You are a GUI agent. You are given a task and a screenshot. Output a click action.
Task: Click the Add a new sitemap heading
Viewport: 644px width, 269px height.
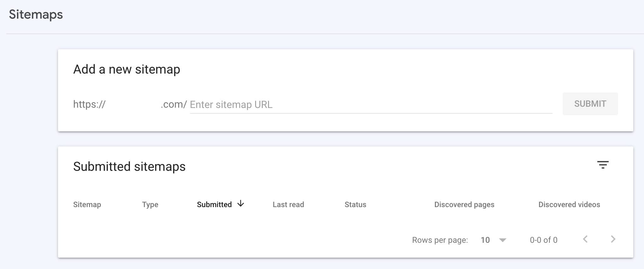pyautogui.click(x=126, y=69)
